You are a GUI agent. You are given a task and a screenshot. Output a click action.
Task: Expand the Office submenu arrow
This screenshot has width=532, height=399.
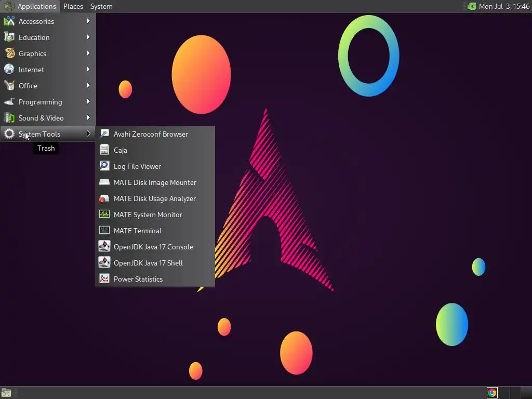pos(88,86)
